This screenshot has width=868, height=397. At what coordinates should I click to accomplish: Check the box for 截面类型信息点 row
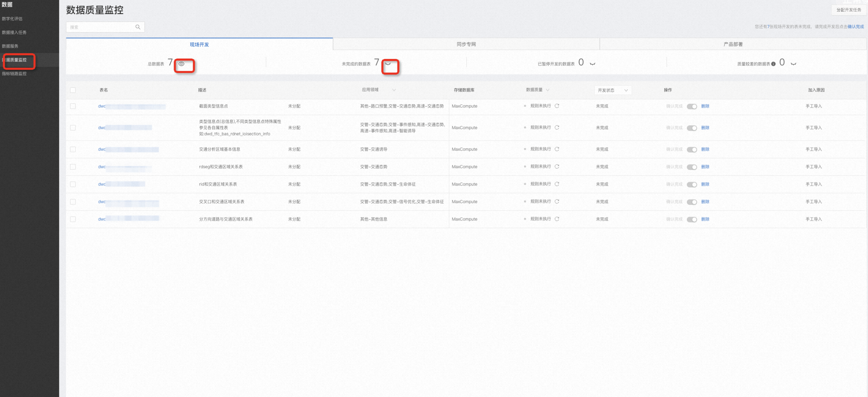click(73, 106)
